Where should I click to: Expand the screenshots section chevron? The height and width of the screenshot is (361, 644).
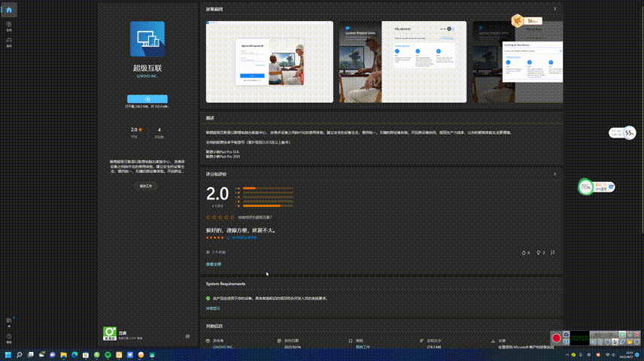click(x=554, y=9)
